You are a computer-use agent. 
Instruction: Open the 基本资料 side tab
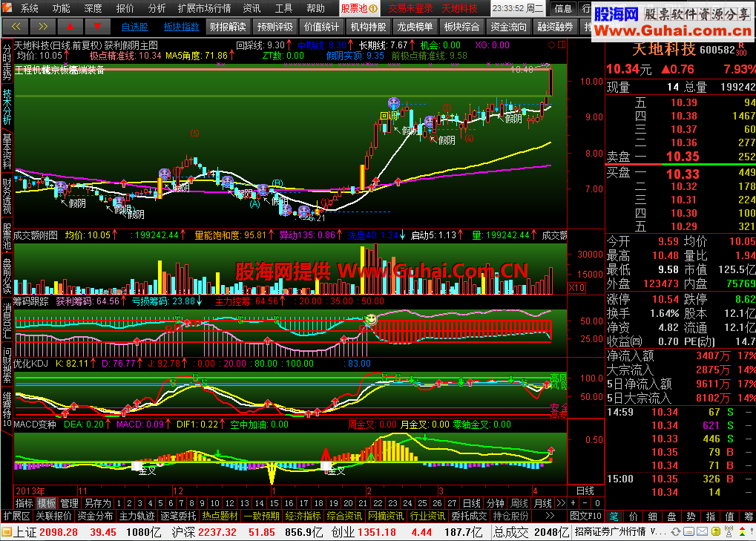pos(7,151)
